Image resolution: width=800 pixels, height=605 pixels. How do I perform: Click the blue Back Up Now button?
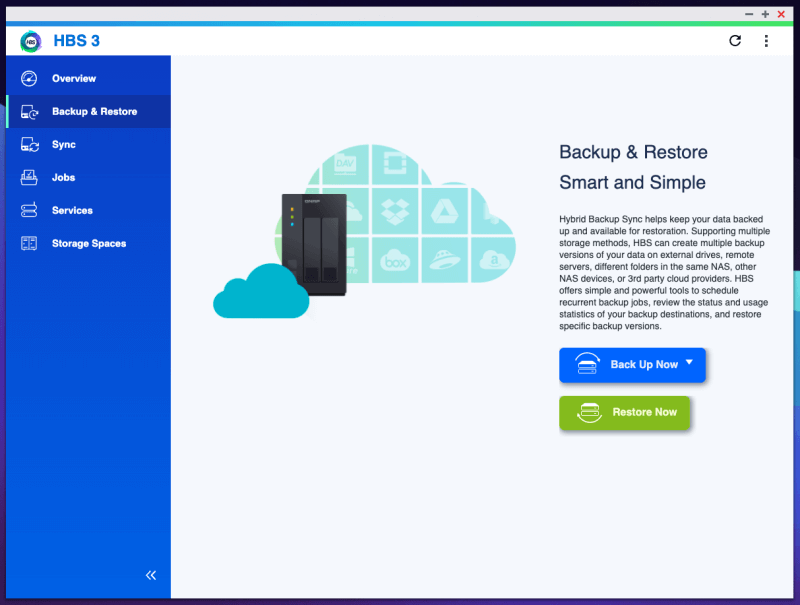pyautogui.click(x=632, y=365)
